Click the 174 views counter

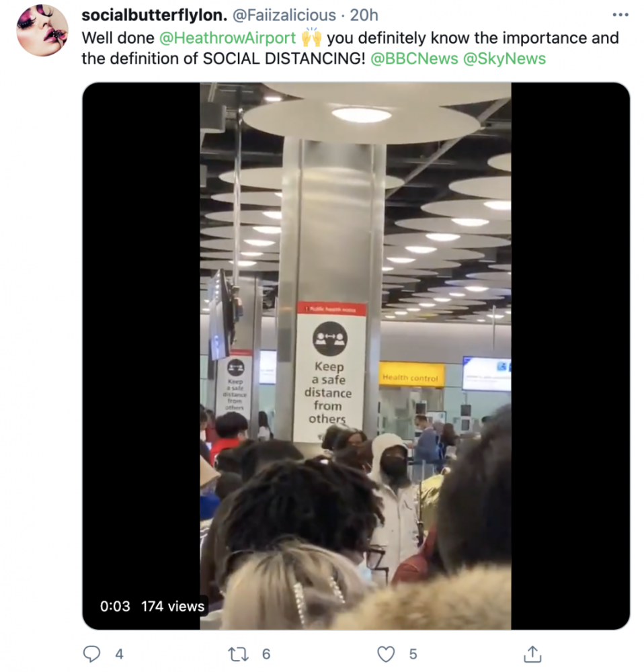[x=173, y=606]
